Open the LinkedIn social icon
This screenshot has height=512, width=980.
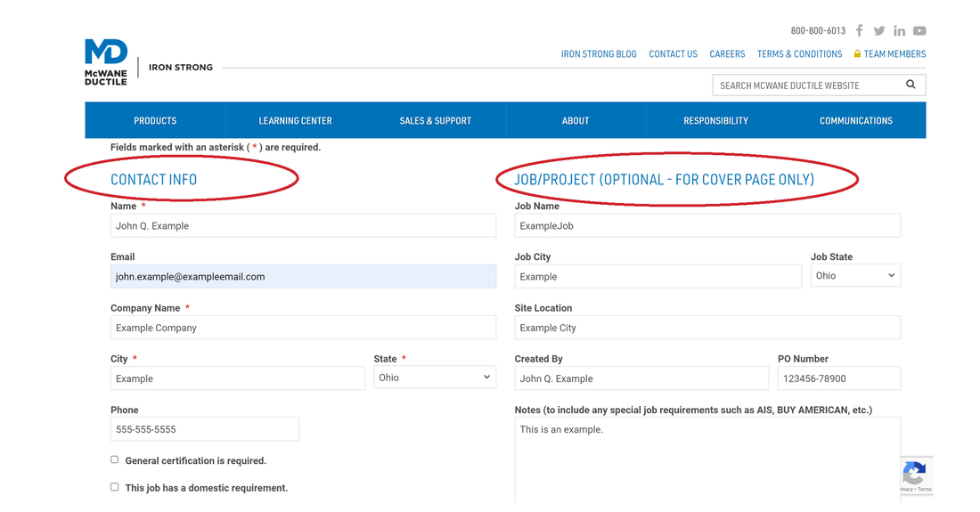tap(899, 30)
